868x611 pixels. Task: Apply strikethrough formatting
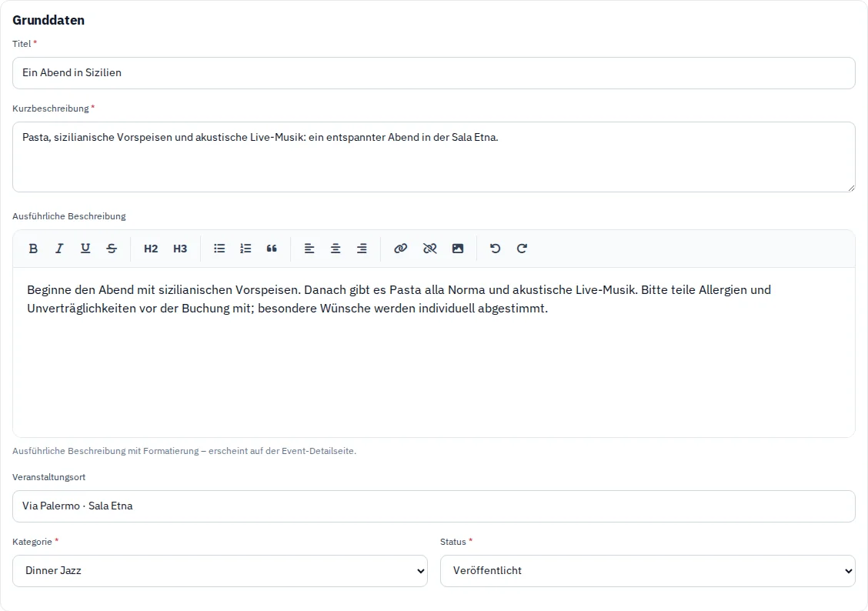point(112,249)
